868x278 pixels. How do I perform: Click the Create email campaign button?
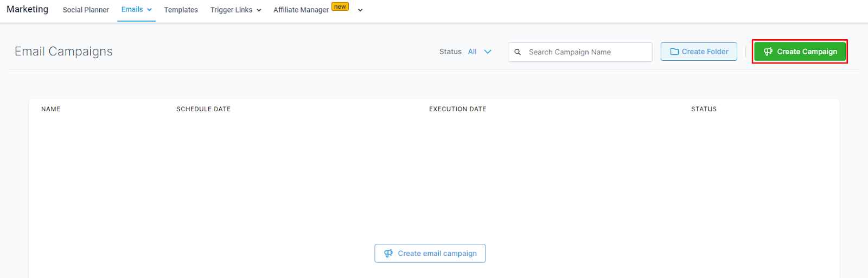(x=430, y=254)
